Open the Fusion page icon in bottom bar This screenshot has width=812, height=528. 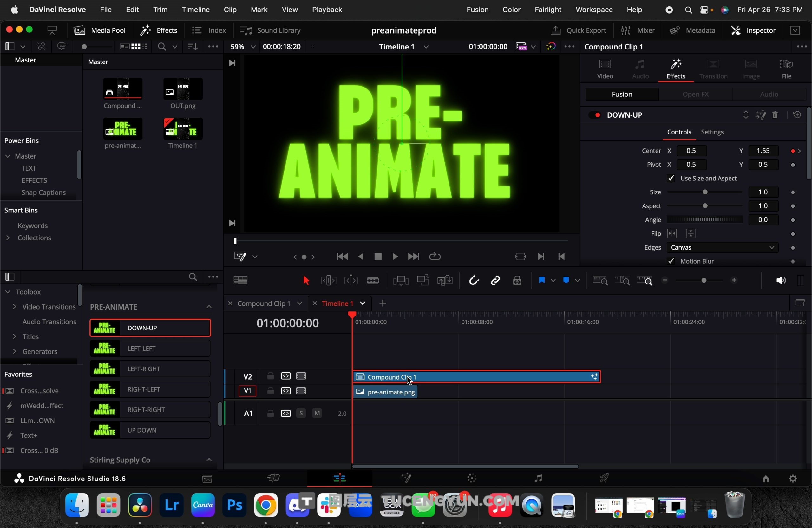tap(407, 479)
